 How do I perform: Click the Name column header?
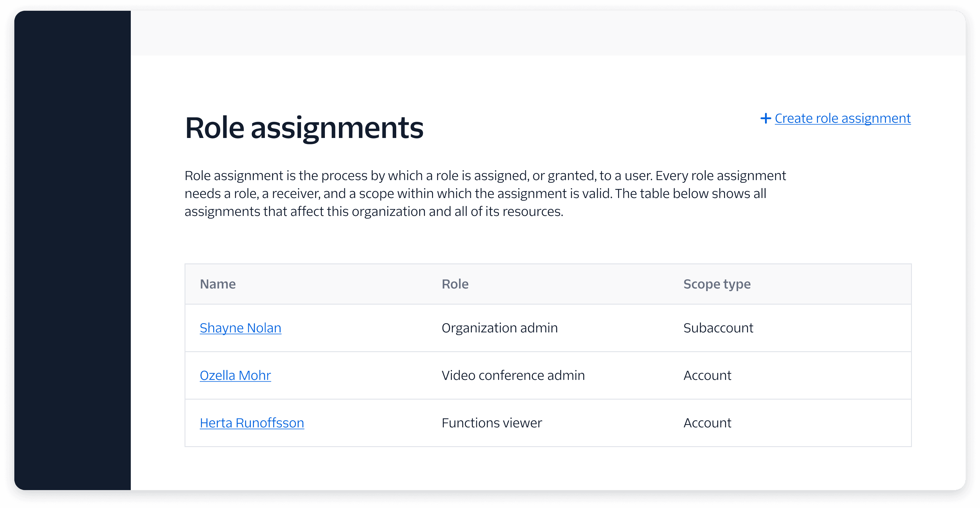click(218, 284)
